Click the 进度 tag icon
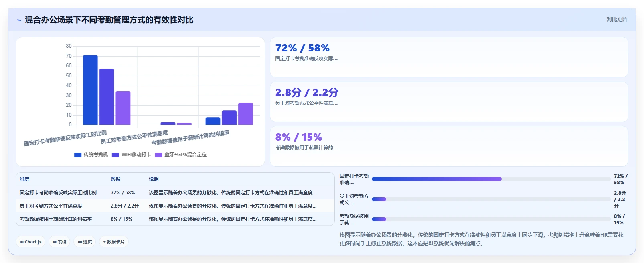 (x=80, y=242)
